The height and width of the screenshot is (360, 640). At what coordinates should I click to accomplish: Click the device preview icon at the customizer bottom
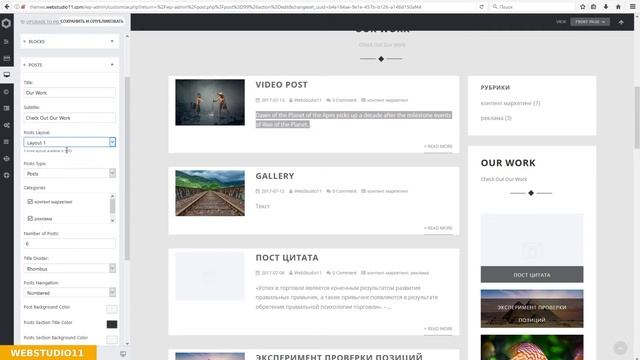(x=123, y=354)
